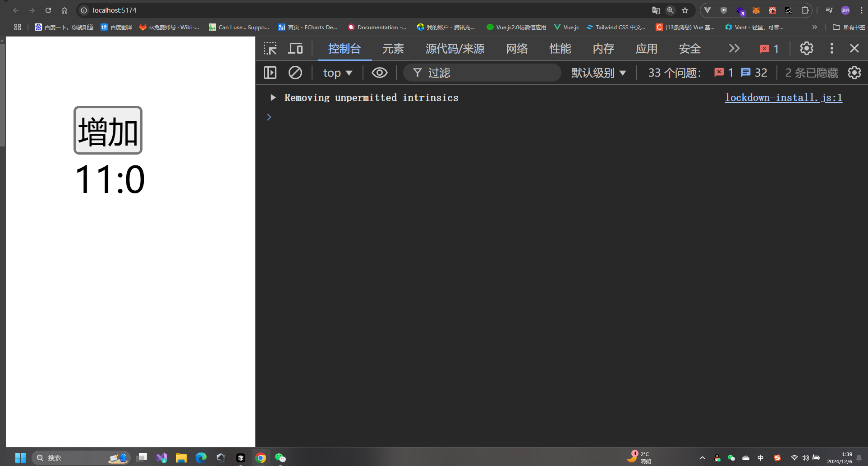Viewport: 868px width, 466px height.
Task: Expand the Removing unpermitted intrinsics message
Action: 273,97
